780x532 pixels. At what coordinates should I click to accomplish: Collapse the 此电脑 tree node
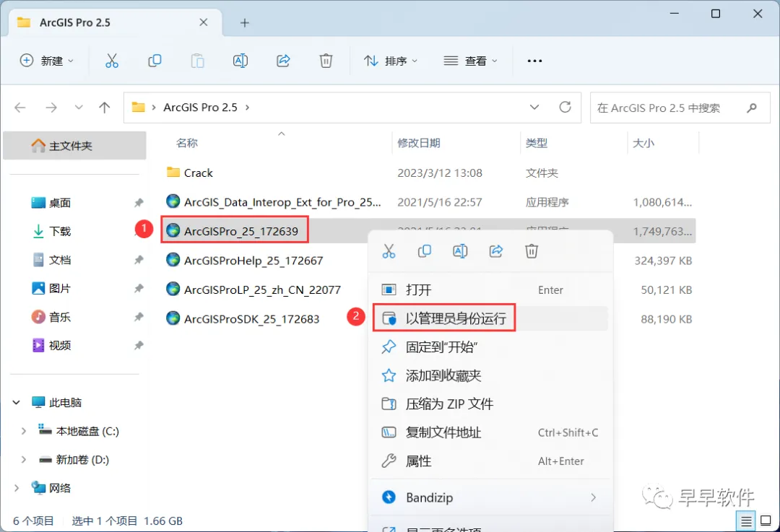[x=17, y=402]
